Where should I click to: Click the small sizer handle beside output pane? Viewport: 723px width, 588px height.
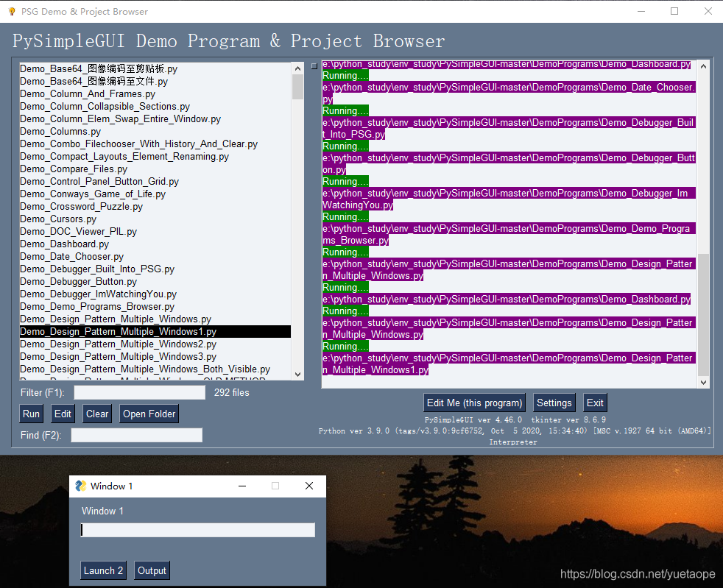[314, 66]
